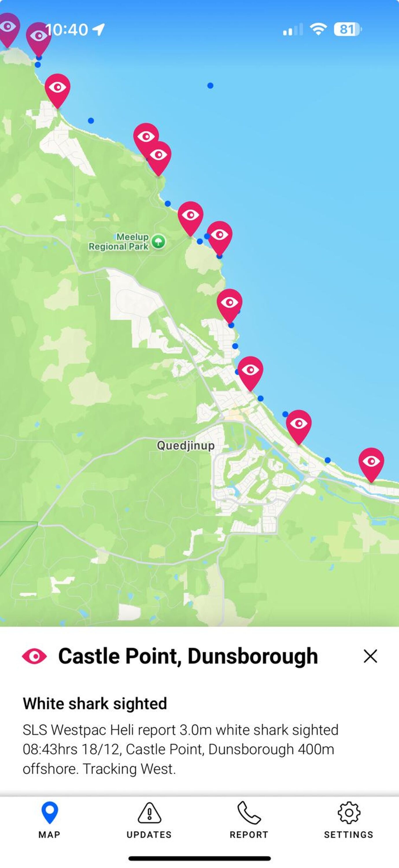This screenshot has height=868, width=399.
Task: Tap the location arrow in status bar
Action: click(x=99, y=30)
